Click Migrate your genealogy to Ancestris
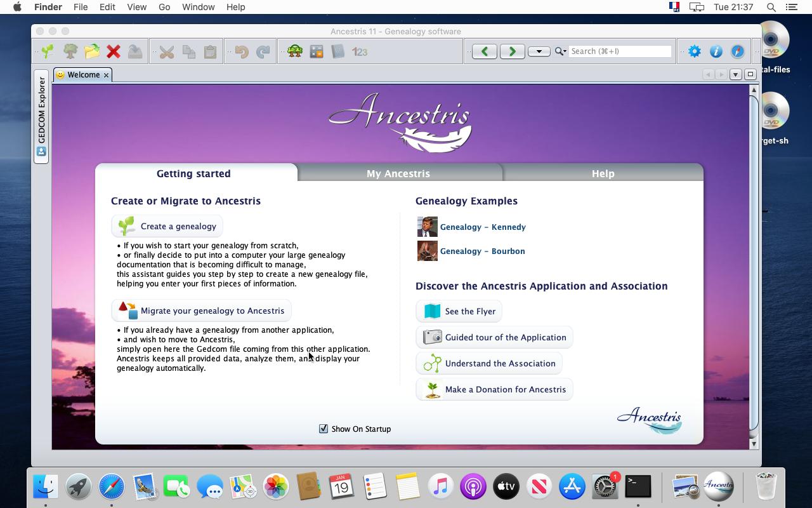This screenshot has width=812, height=508. [202, 311]
